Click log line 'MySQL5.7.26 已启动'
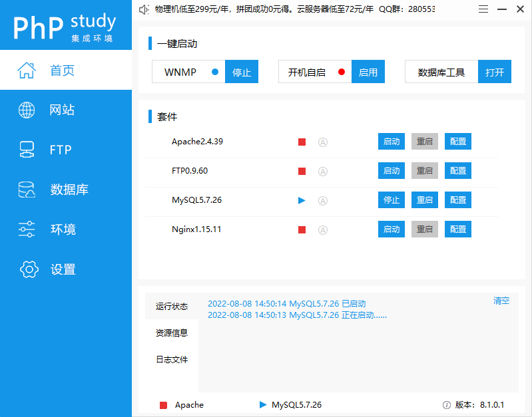 pos(287,303)
